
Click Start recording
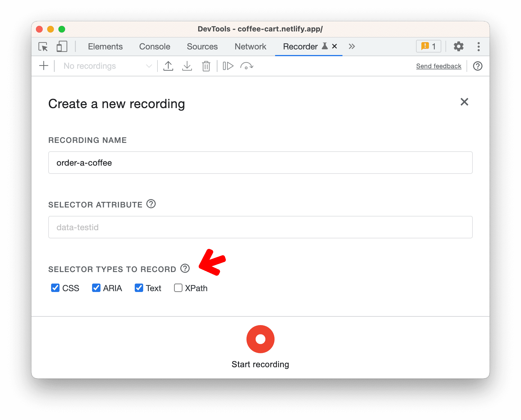point(260,339)
